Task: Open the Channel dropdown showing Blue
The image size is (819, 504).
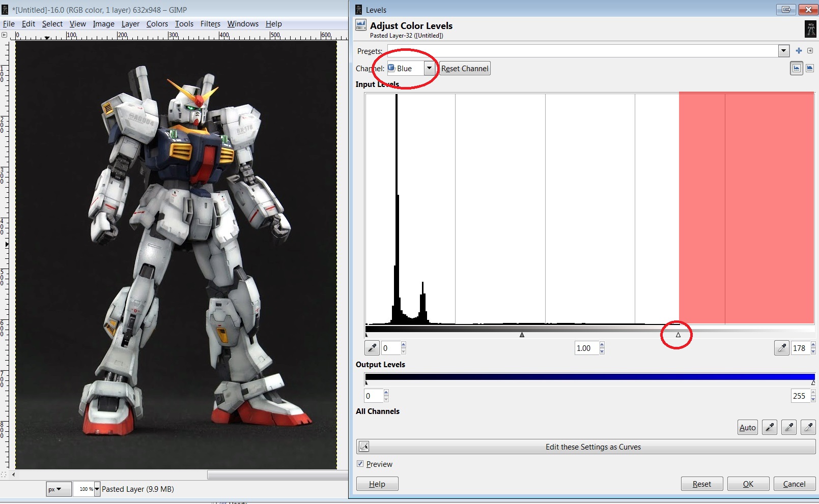Action: (411, 68)
